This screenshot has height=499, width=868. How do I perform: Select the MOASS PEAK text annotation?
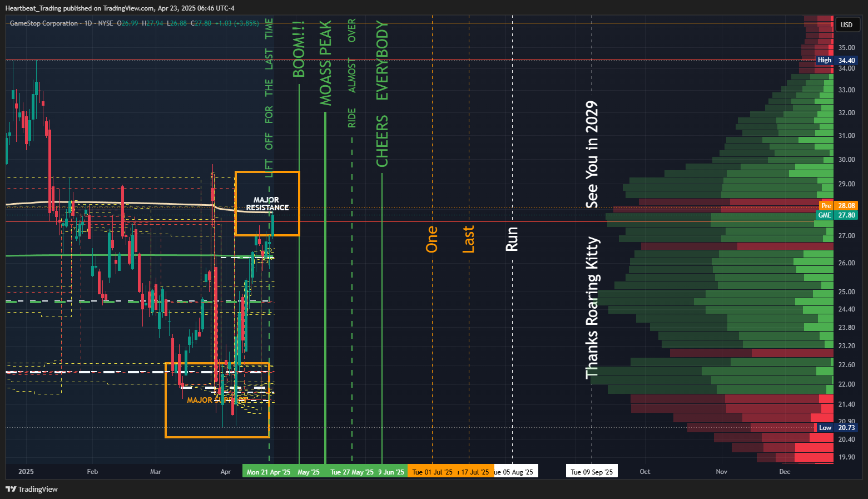pyautogui.click(x=325, y=63)
